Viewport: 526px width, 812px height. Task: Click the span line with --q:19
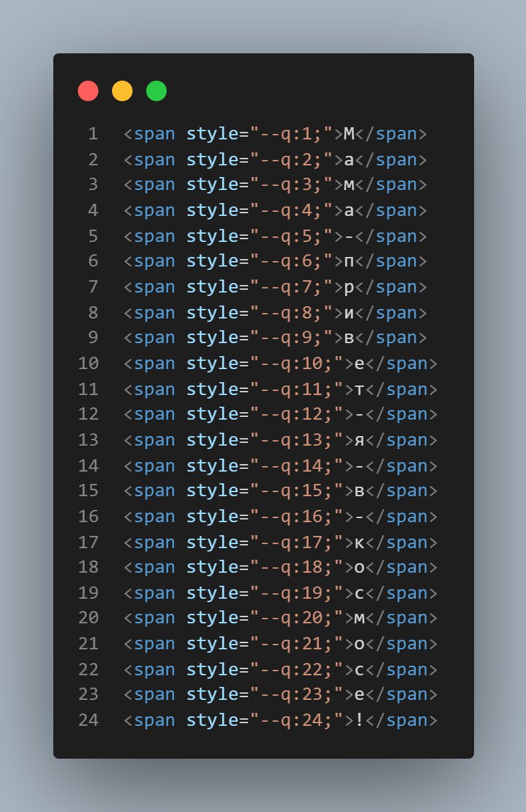click(x=280, y=593)
